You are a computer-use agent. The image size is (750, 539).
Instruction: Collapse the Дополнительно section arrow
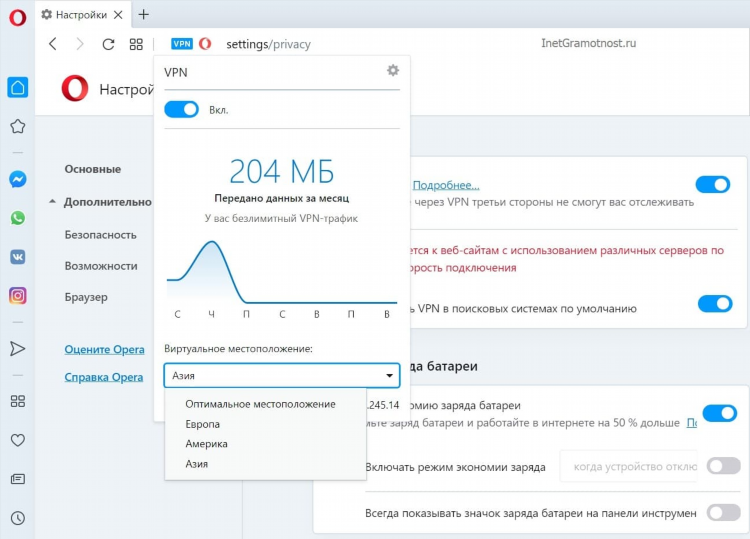(52, 202)
